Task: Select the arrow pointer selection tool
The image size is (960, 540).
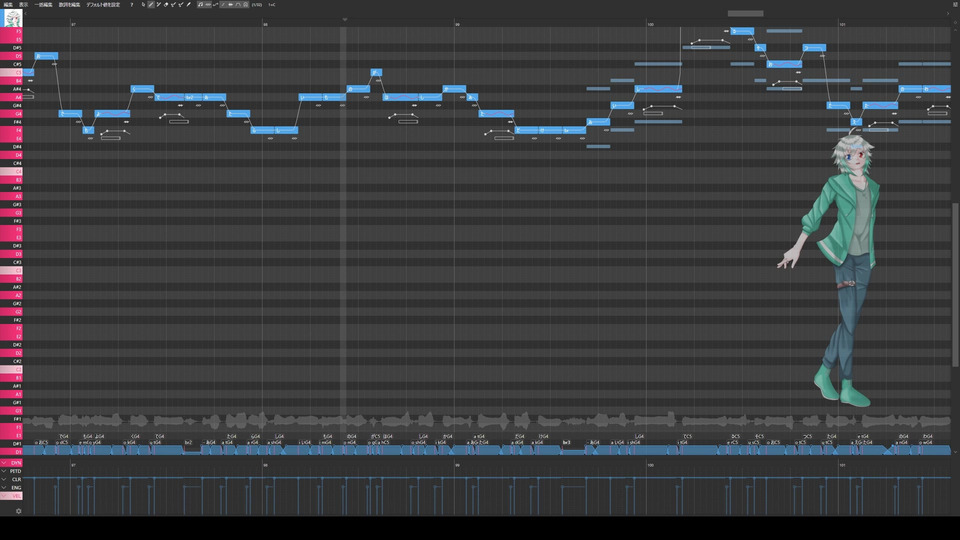Action: click(143, 4)
